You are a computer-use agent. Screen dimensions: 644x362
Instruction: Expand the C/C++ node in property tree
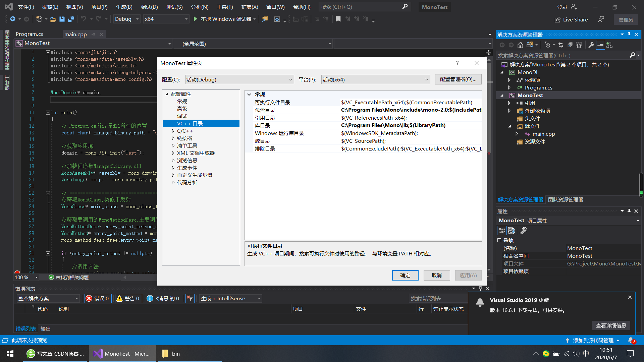(173, 131)
